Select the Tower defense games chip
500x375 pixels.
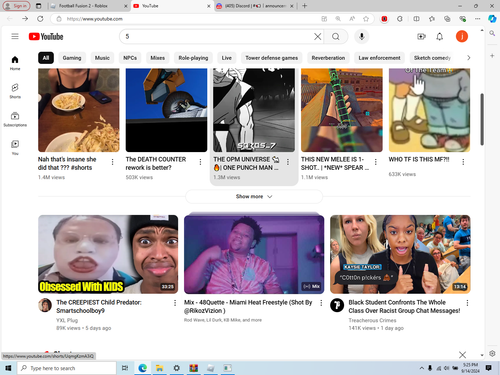[x=272, y=58]
